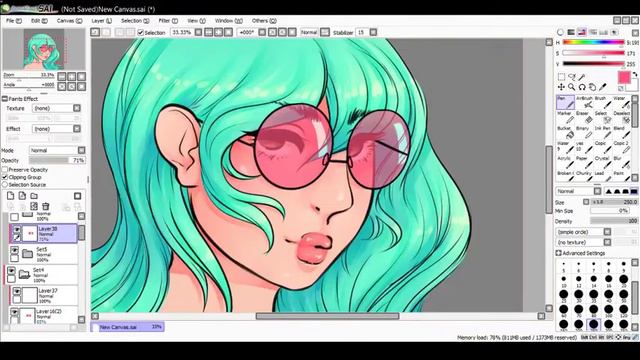Choose the Ink Pen tool
640x360 pixels.
click(x=603, y=132)
